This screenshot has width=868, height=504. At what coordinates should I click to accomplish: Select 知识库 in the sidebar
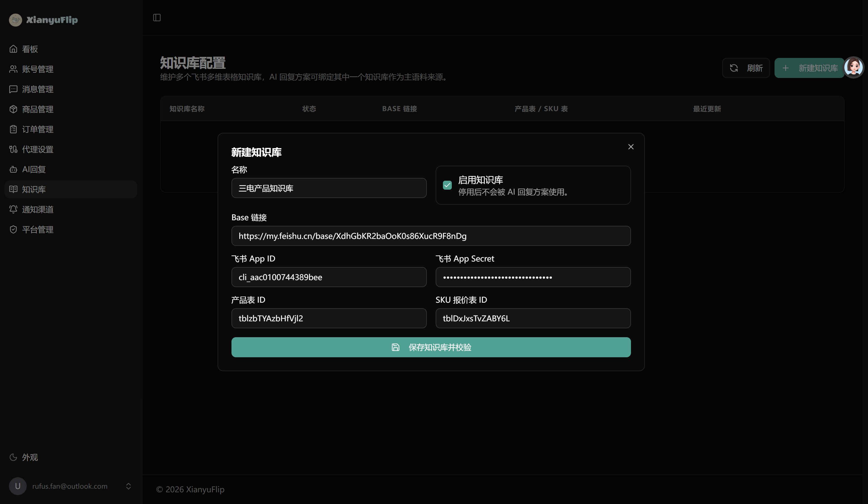tap(71, 189)
